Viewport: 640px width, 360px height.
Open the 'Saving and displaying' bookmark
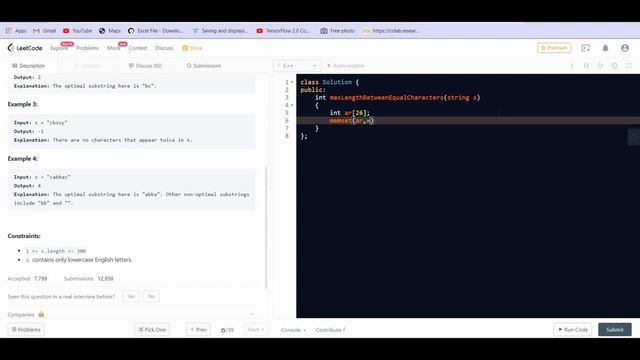coord(220,31)
